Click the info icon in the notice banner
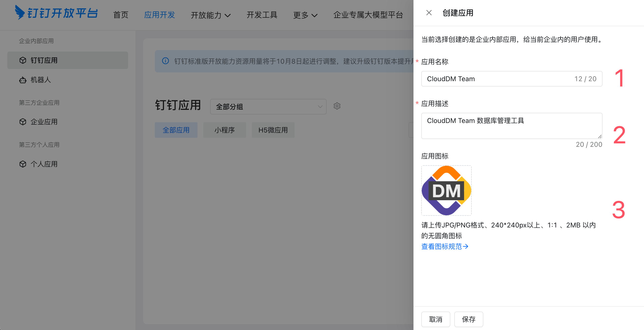Viewport: 644px width, 330px height. point(165,61)
